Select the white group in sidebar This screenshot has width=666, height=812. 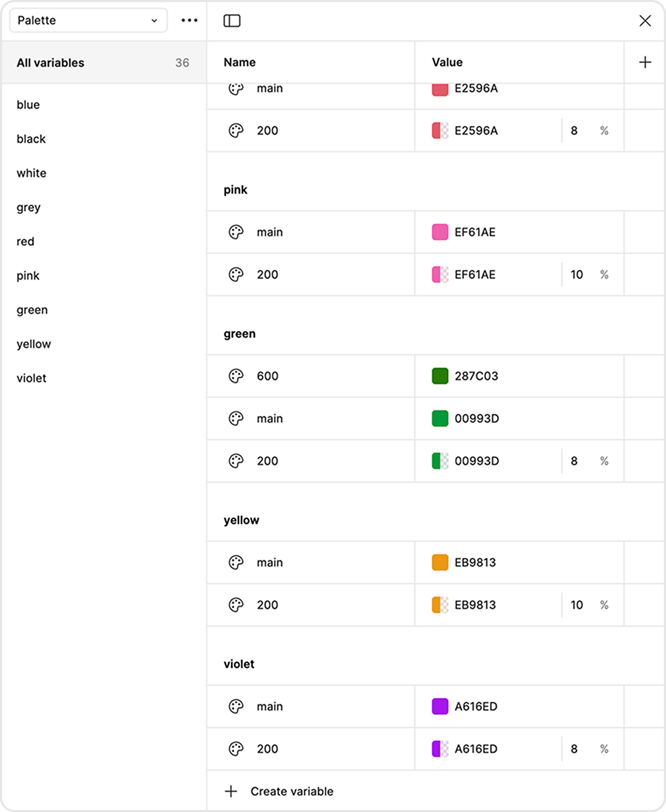pos(31,173)
